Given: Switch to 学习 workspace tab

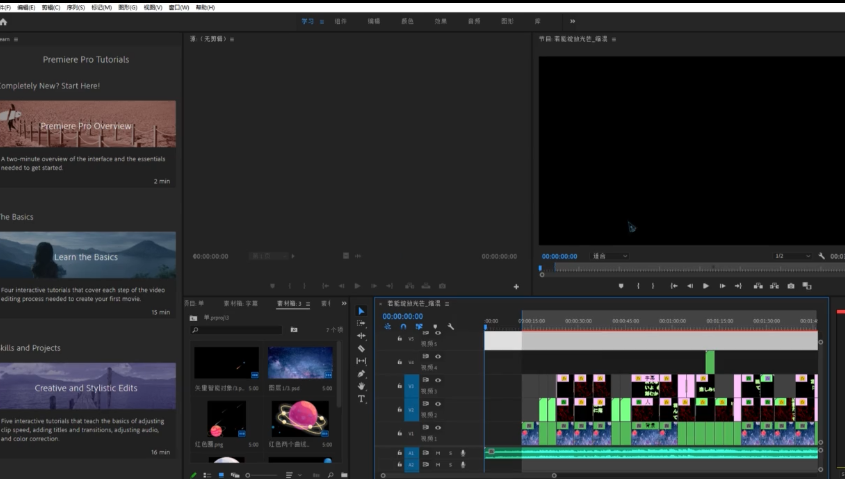Looking at the screenshot, I should (x=307, y=22).
